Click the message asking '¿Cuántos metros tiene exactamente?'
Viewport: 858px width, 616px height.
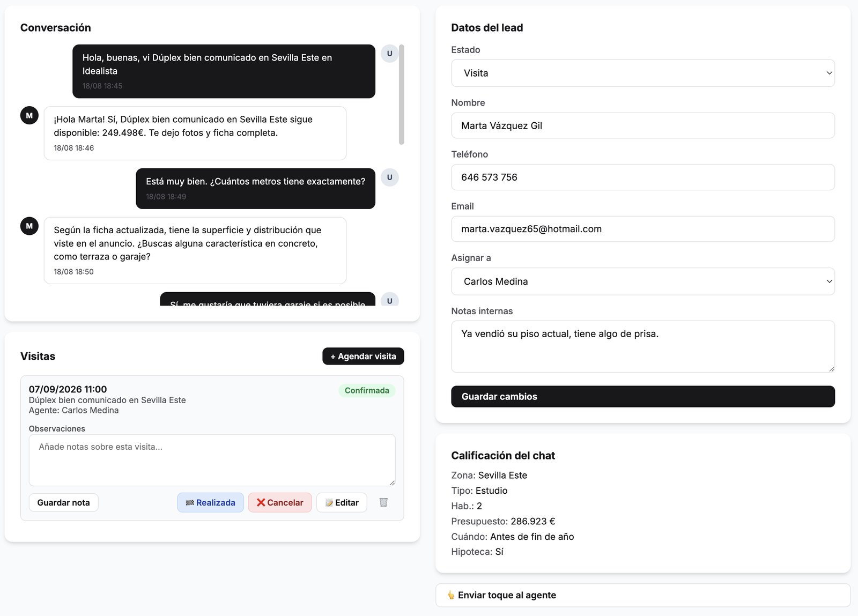coord(255,188)
